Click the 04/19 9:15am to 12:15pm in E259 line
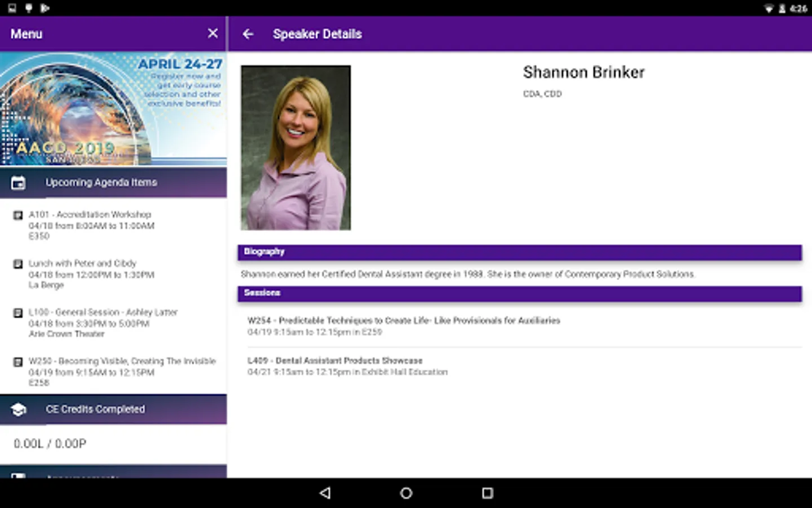Viewport: 812px width, 508px height. pos(315,332)
